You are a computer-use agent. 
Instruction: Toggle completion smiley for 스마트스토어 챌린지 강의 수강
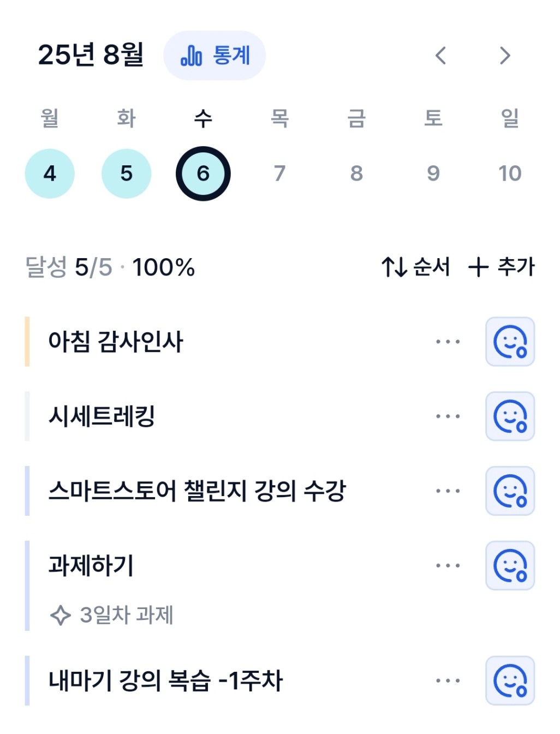tap(510, 491)
